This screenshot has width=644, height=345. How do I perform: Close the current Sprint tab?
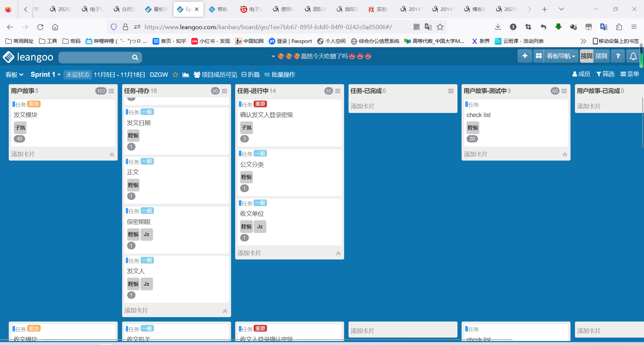point(197,9)
